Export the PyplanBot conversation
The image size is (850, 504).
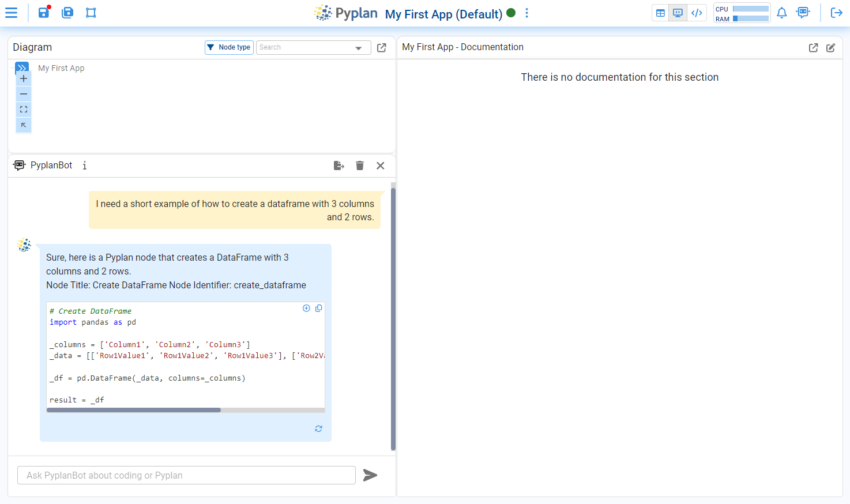coord(339,166)
